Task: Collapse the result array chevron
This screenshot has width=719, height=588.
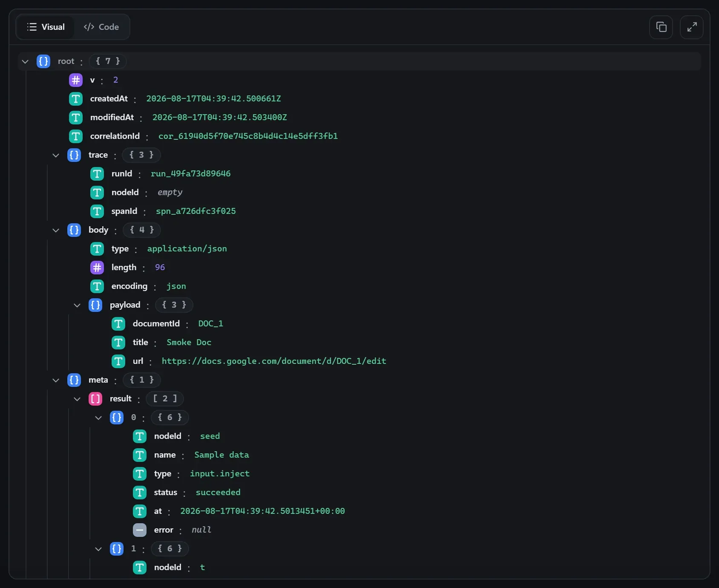Action: click(77, 399)
